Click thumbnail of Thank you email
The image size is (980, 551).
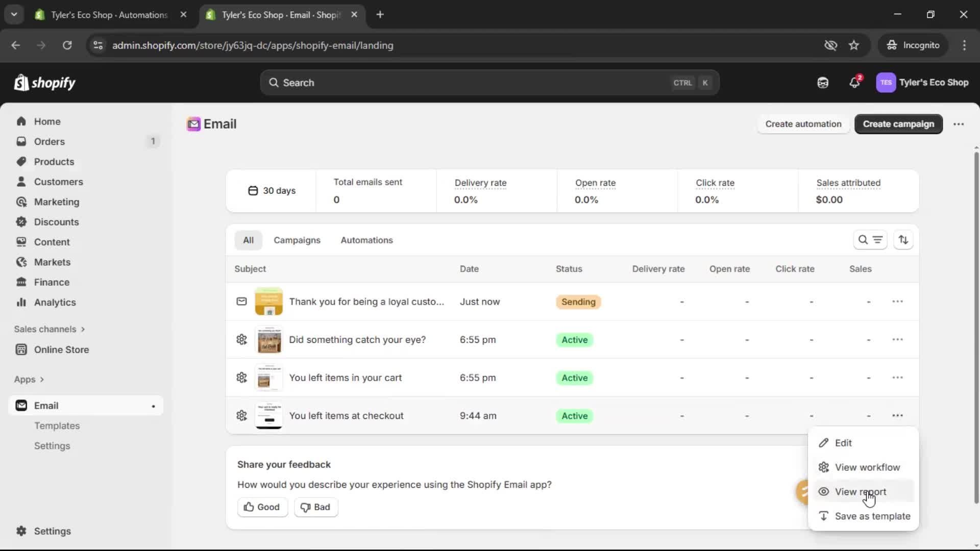(268, 302)
